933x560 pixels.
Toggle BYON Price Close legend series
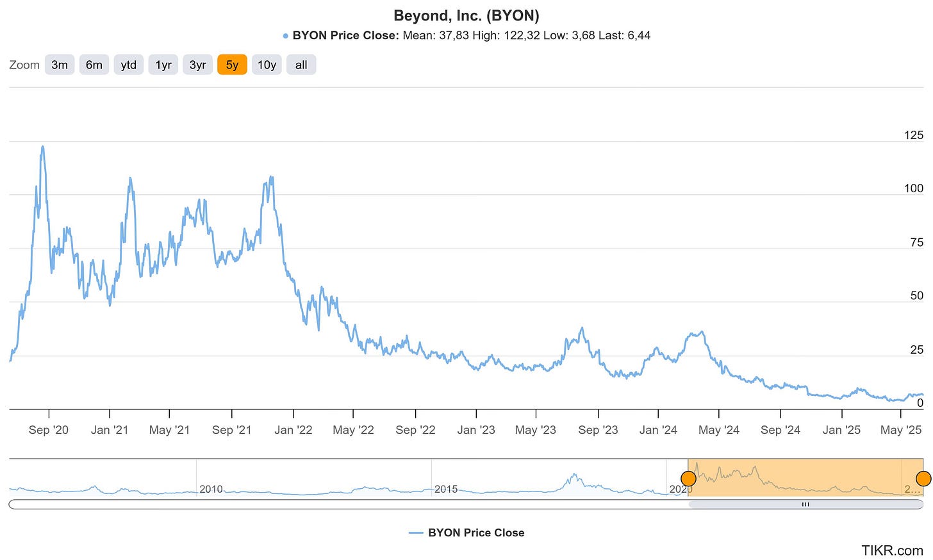(467, 532)
